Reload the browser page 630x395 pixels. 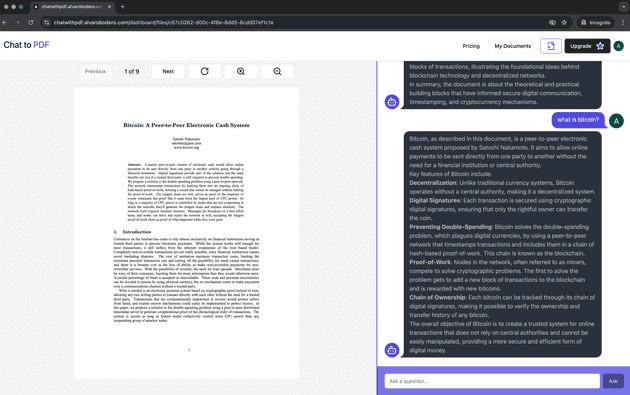tap(31, 23)
